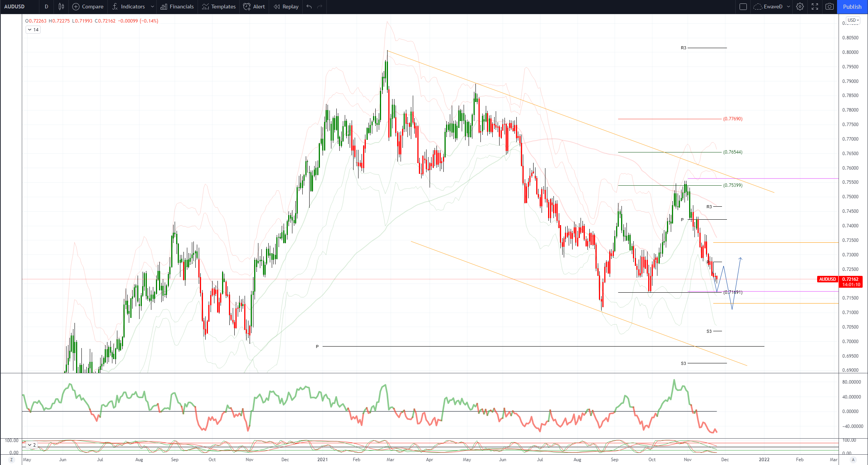Click the 0.80000 price scale label
This screenshot has height=465, width=868.
(x=850, y=52)
